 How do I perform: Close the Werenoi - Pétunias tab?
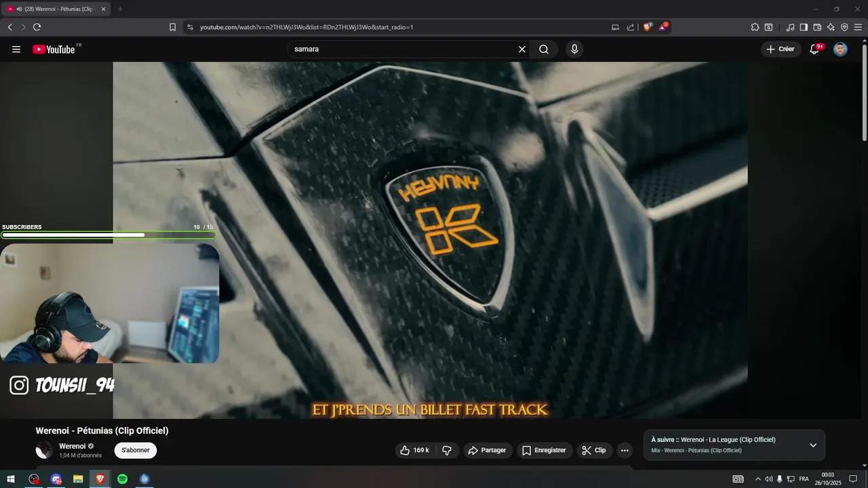click(x=104, y=9)
